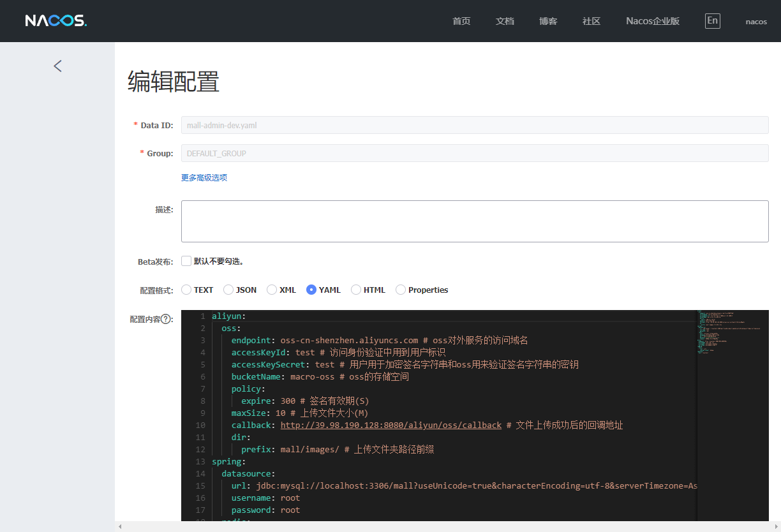Click the 'maxSize: 10' line
781x532 pixels.
300,413
